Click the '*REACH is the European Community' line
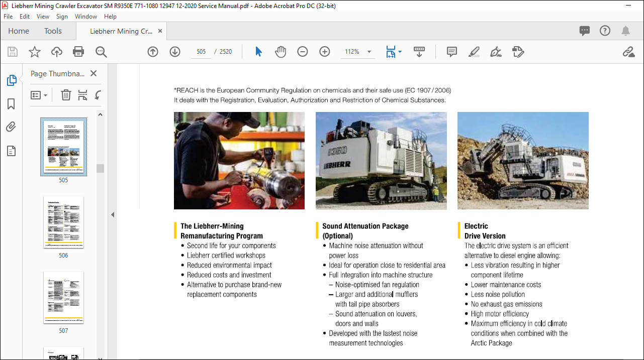This screenshot has width=644, height=360. coord(312,90)
